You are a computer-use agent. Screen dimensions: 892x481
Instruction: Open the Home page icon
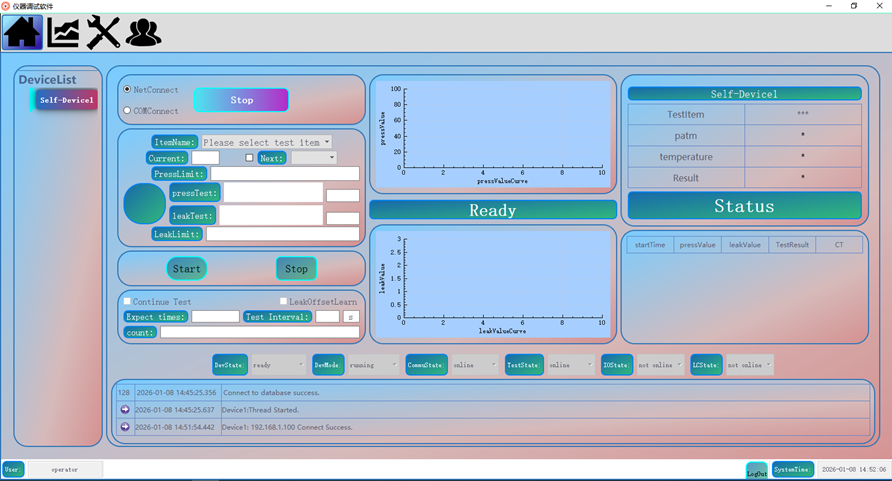pos(22,33)
